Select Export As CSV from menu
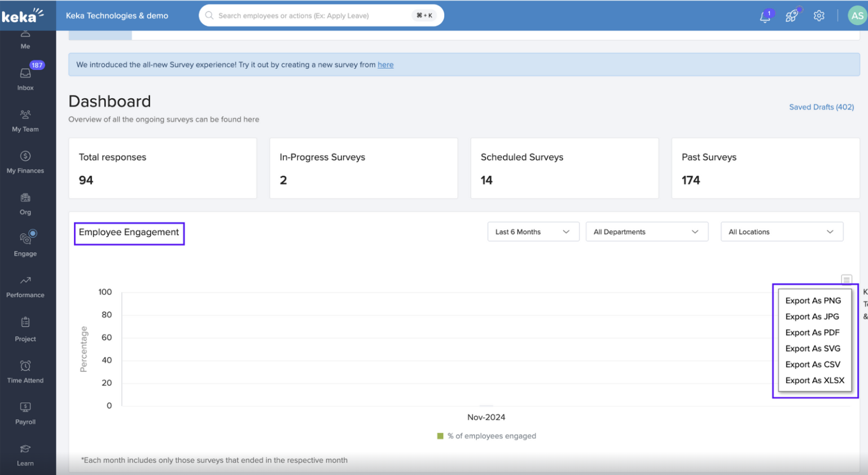Viewport: 868px width, 475px height. pos(812,364)
